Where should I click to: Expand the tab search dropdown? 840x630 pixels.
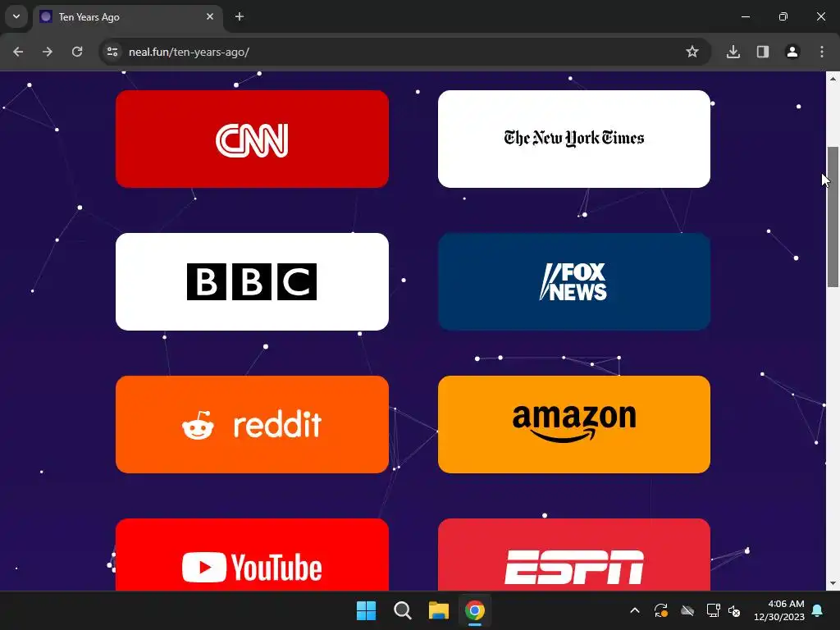(16, 16)
